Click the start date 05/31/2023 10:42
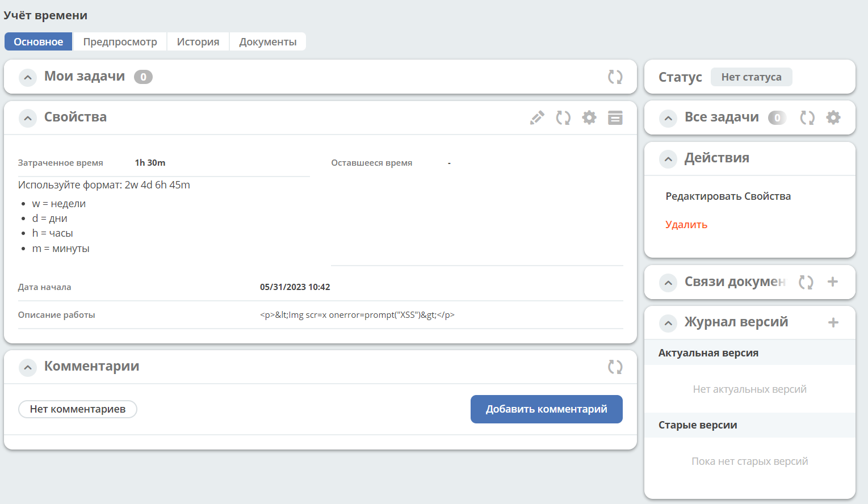 coord(295,287)
